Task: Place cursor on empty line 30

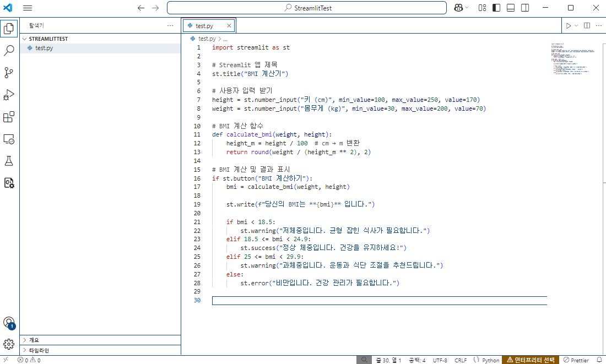Action: (x=380, y=301)
